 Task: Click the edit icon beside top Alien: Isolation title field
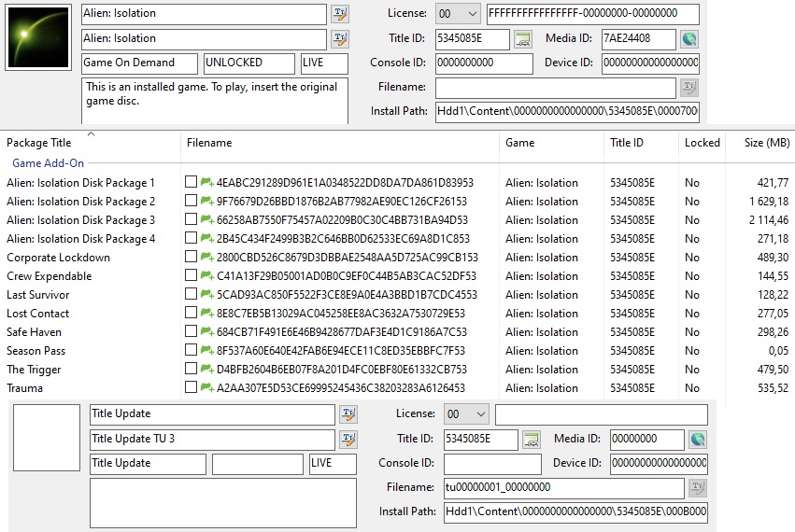pyautogui.click(x=340, y=14)
